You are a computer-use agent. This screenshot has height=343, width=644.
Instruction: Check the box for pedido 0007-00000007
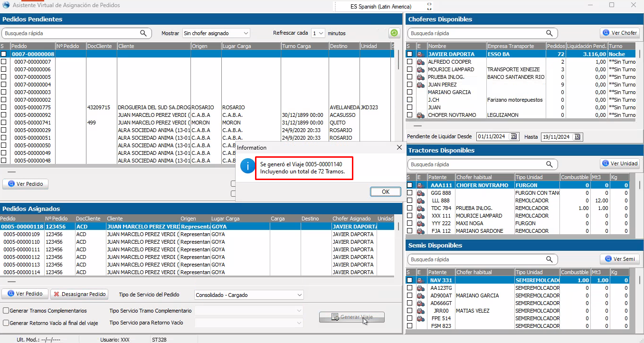4,62
